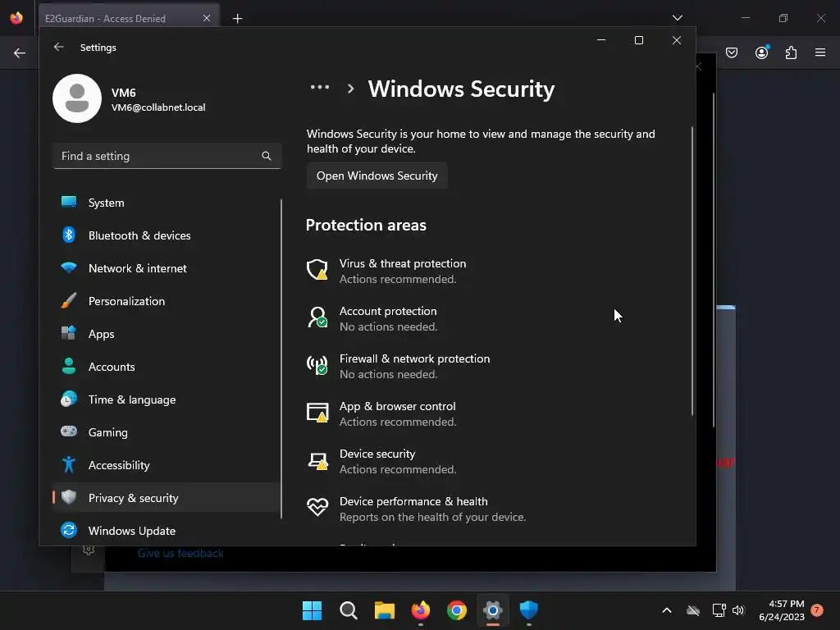840x630 pixels.
Task: Click Account protection text
Action: pos(388,311)
